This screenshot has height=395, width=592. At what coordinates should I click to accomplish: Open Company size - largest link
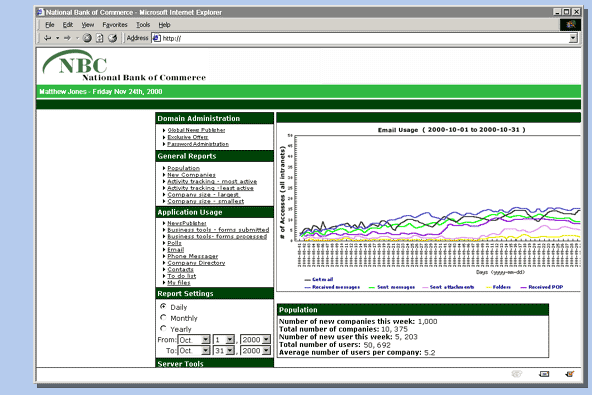pyautogui.click(x=204, y=195)
